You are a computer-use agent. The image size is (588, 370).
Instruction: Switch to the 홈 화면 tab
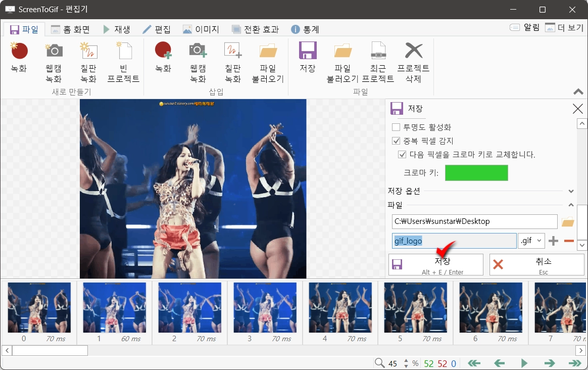(x=71, y=29)
